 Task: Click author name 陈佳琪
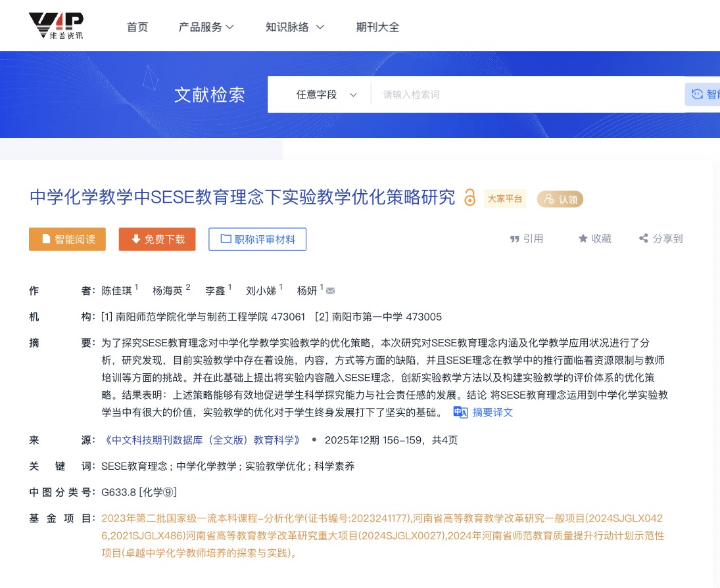click(116, 291)
